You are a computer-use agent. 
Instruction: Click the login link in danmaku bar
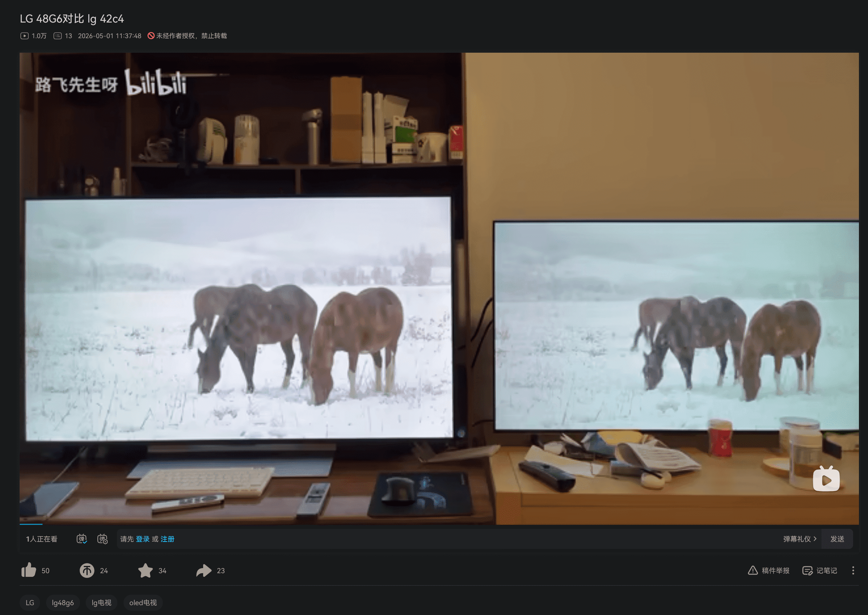click(143, 539)
